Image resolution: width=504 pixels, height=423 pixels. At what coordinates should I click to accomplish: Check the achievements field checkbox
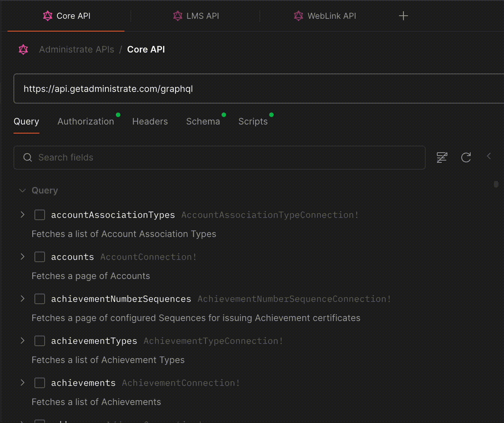40,383
